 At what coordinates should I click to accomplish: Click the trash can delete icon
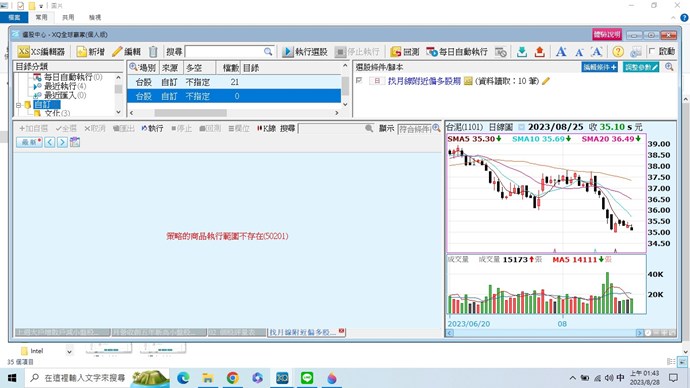153,51
